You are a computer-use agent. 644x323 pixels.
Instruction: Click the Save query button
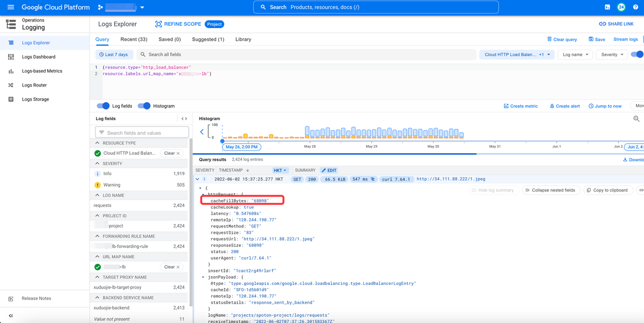597,39
